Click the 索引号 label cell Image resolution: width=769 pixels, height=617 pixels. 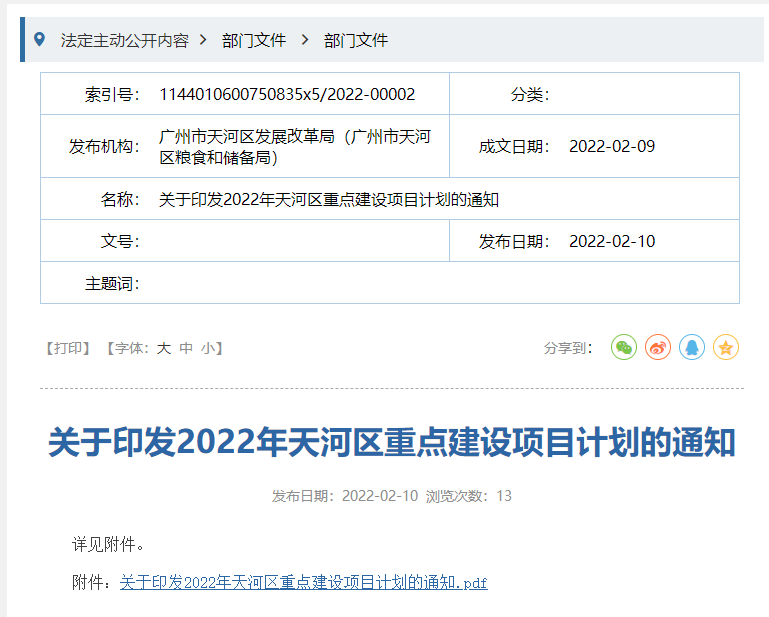point(112,94)
